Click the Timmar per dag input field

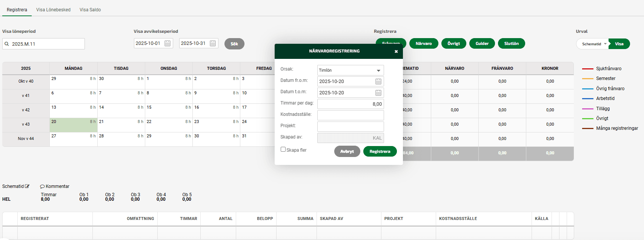pyautogui.click(x=350, y=104)
